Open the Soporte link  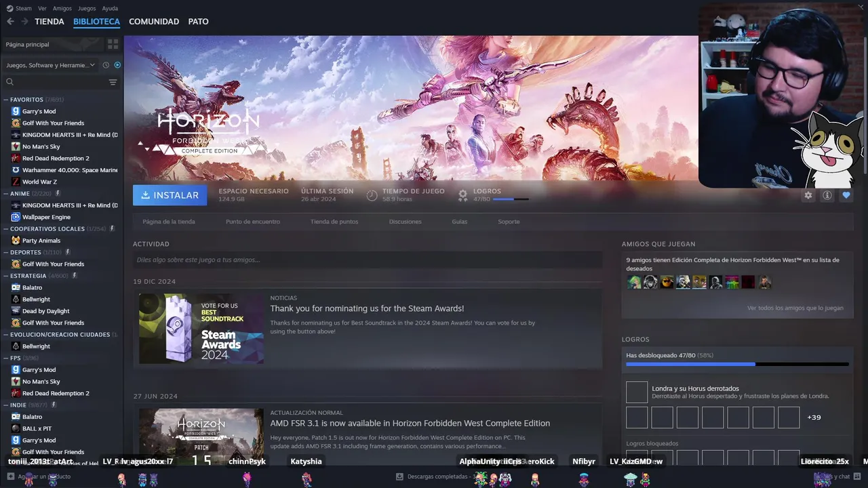pyautogui.click(x=509, y=222)
